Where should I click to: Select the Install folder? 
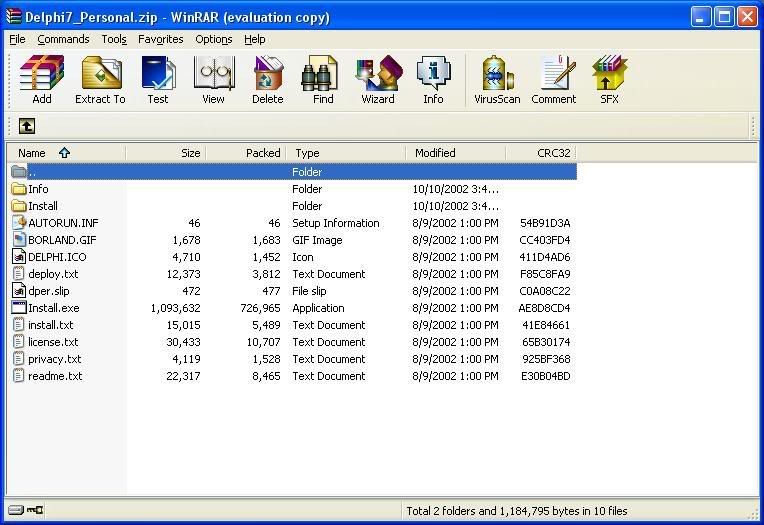(x=43, y=206)
